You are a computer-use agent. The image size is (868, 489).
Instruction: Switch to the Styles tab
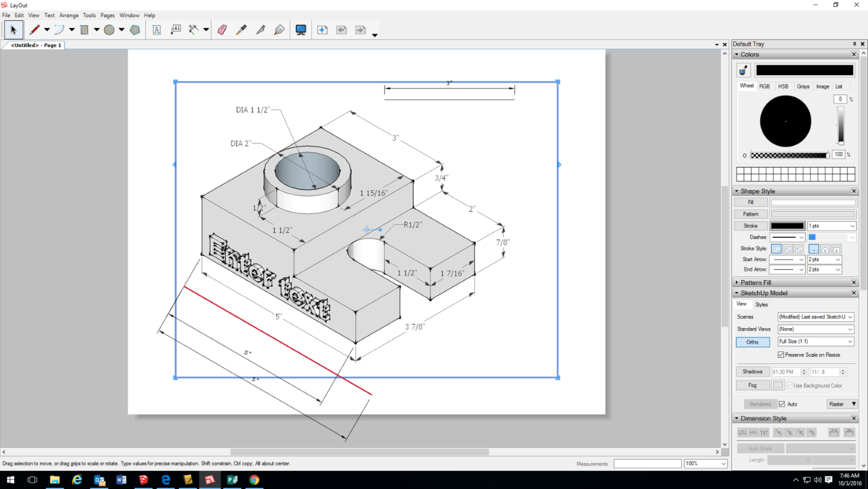point(761,304)
